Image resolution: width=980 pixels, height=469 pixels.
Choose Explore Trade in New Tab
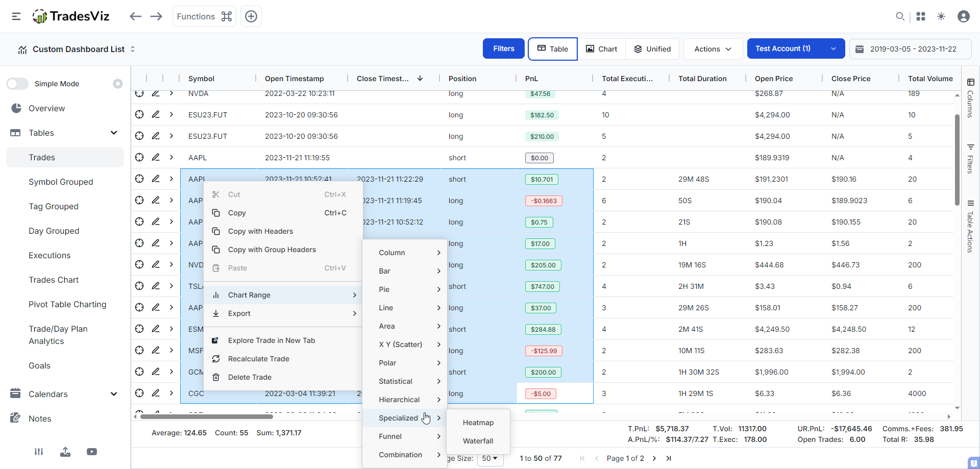283,340
